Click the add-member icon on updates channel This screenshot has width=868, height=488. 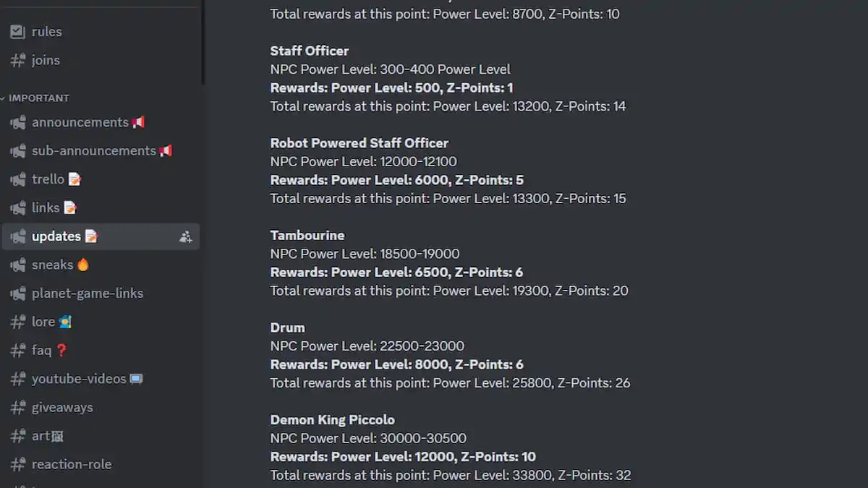(186, 236)
